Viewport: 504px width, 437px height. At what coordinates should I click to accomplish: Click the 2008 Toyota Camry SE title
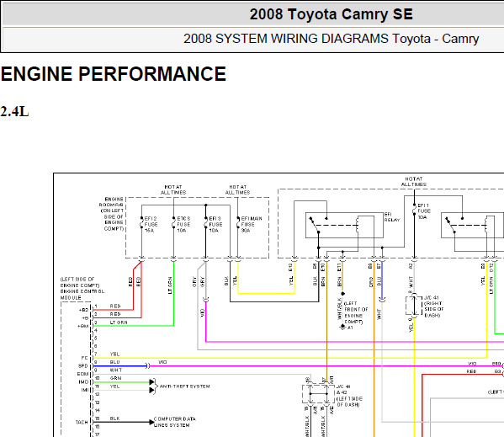click(331, 14)
